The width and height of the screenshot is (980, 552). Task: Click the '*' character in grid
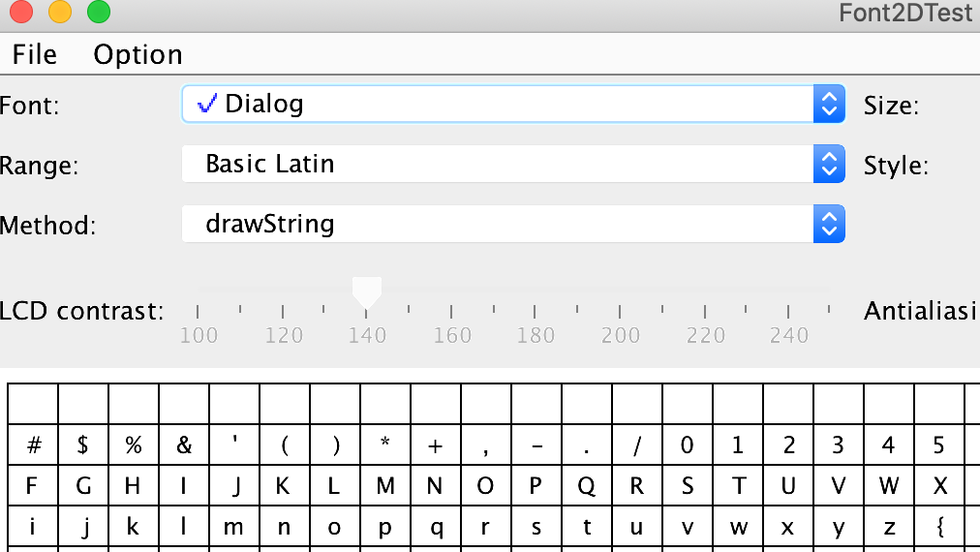tap(385, 446)
